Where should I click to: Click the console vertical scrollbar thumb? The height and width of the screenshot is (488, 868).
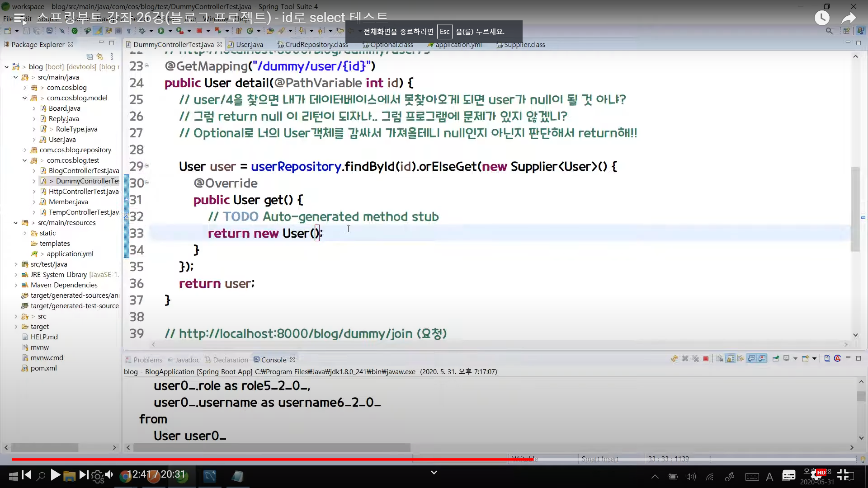click(861, 396)
